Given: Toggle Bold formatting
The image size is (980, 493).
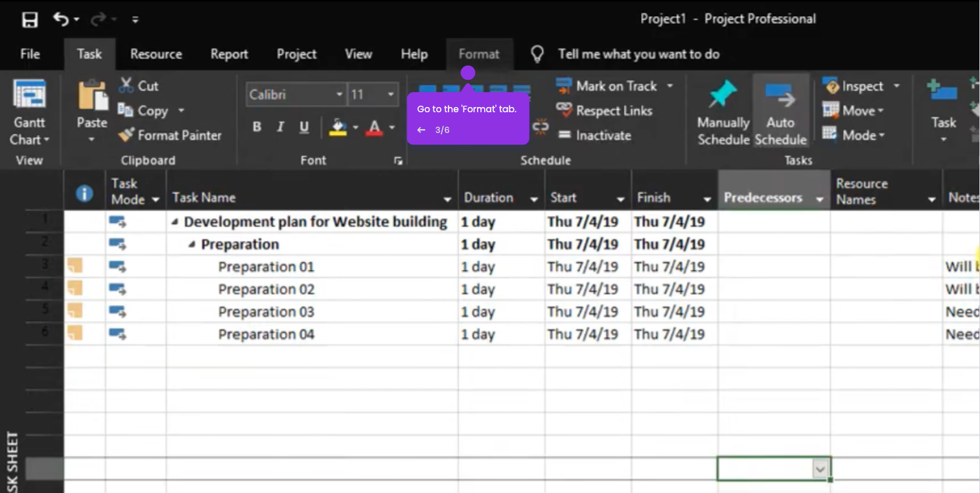Looking at the screenshot, I should point(257,127).
